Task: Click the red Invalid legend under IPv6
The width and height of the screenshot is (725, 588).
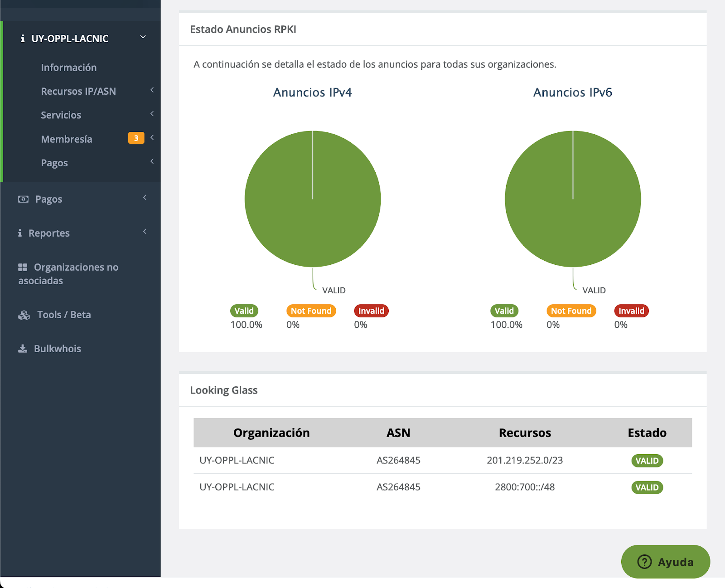Action: point(631,311)
